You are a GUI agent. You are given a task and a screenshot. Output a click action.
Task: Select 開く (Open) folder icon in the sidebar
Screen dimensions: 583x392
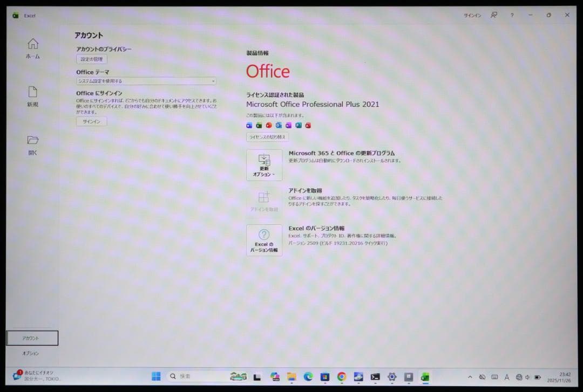pos(33,140)
